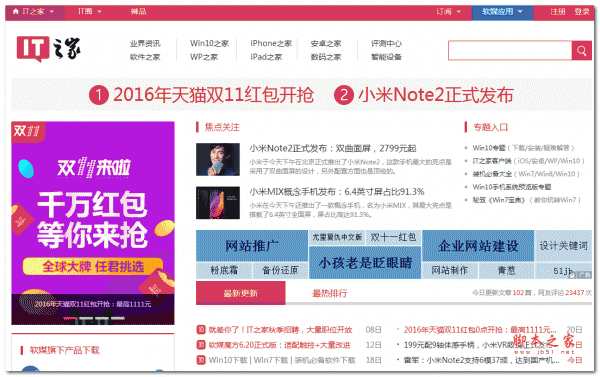Viewport: 600px width, 377px height.
Task: Click the 企业网站建设 ad block
Action: tap(478, 246)
